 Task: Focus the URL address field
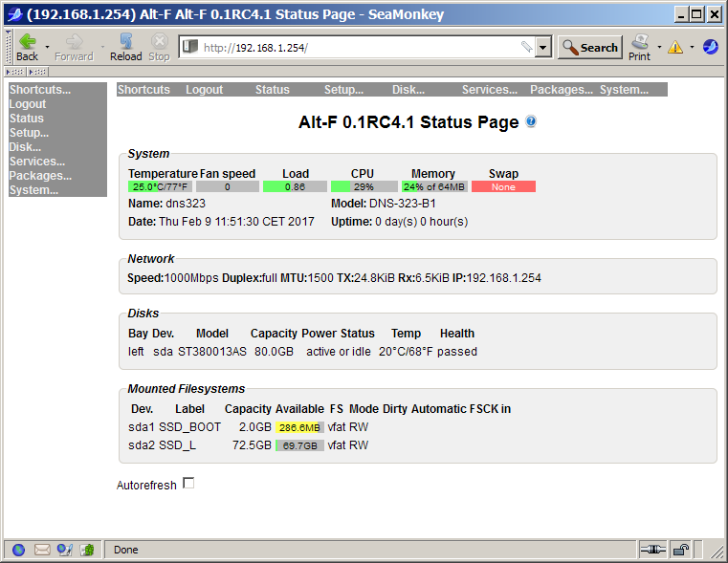coord(363,47)
